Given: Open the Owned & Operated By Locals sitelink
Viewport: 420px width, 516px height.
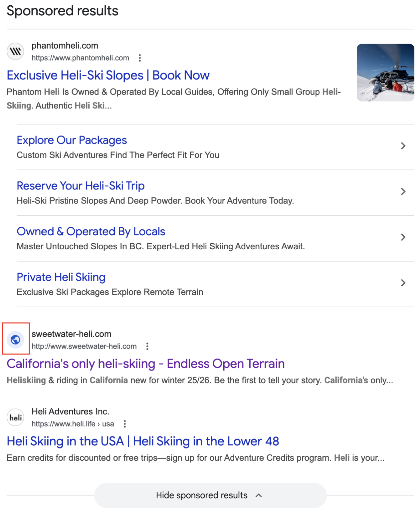Looking at the screenshot, I should click(x=91, y=231).
